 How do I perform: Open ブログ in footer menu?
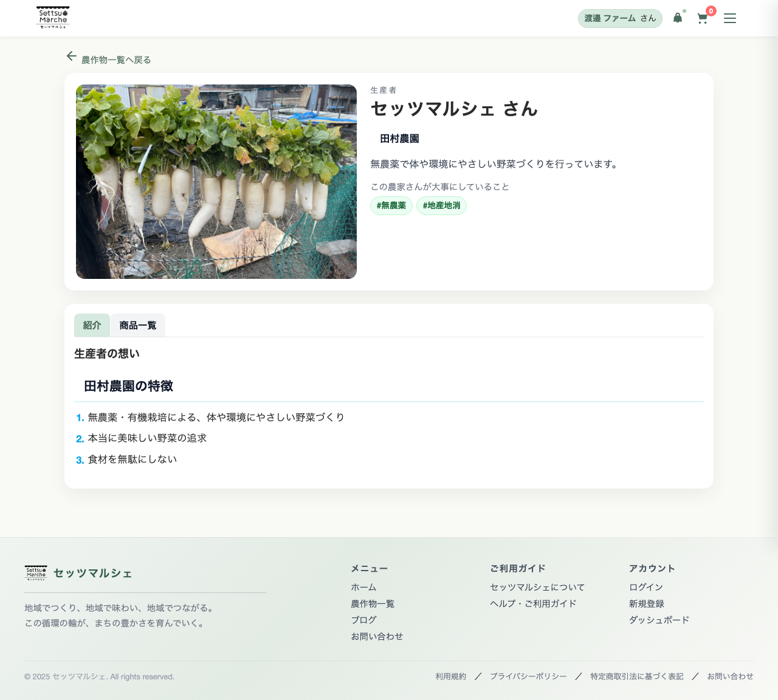click(363, 620)
